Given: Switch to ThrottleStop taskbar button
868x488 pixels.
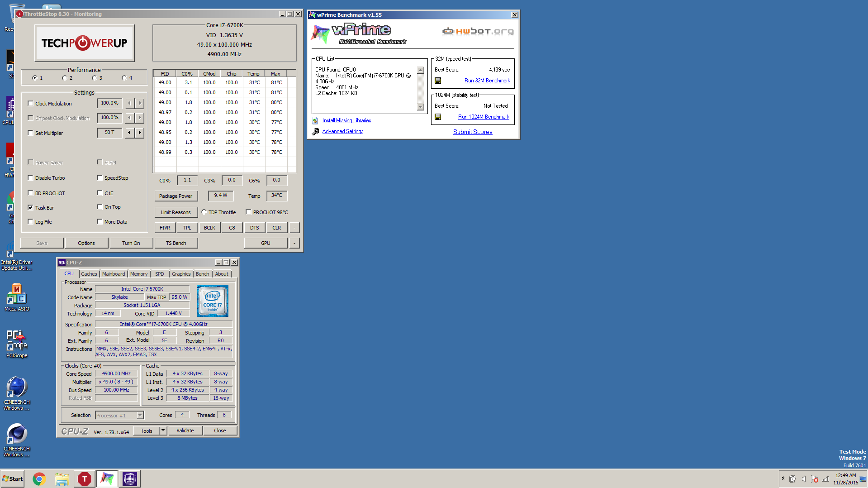Looking at the screenshot, I should [x=85, y=479].
